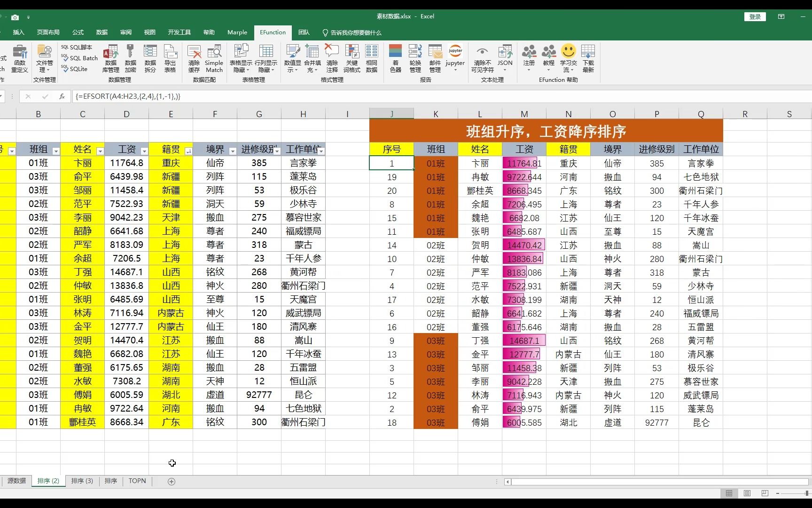
Task: Click zoom out minus button
Action: [x=778, y=493]
